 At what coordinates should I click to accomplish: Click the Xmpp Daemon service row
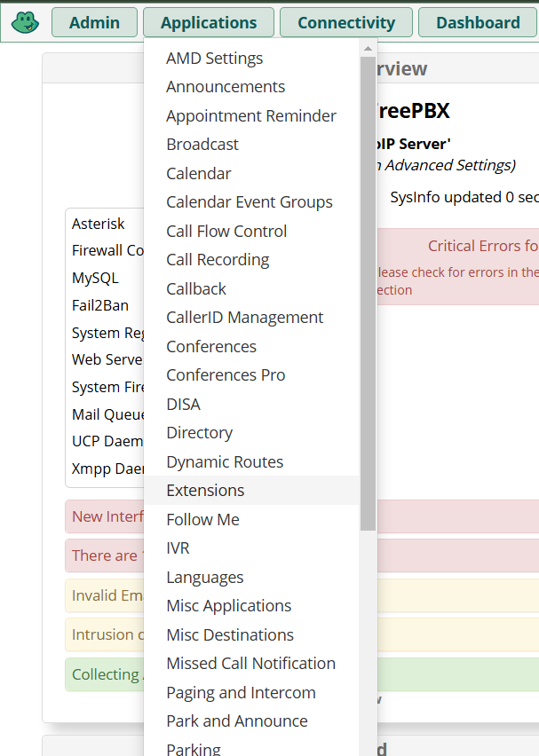[x=105, y=469]
